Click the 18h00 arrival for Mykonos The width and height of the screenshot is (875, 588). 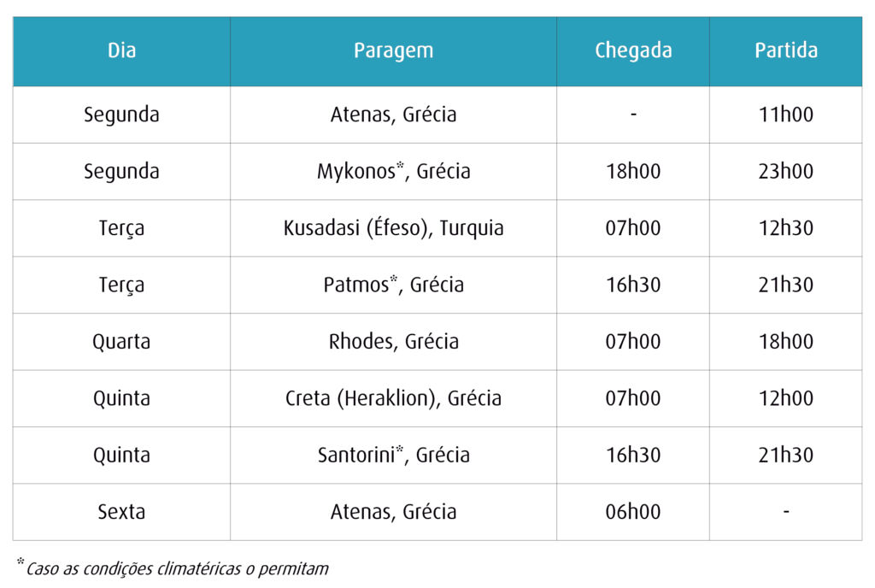(x=633, y=171)
